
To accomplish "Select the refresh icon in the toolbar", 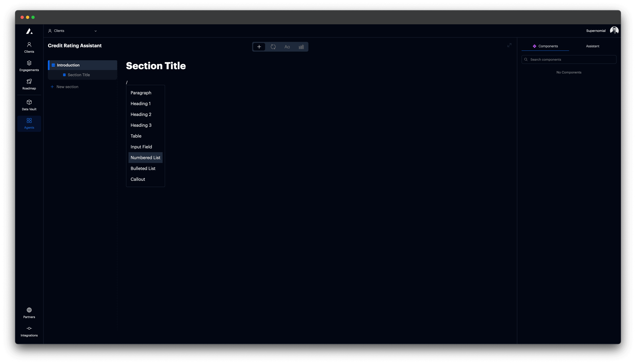I will 273,46.
